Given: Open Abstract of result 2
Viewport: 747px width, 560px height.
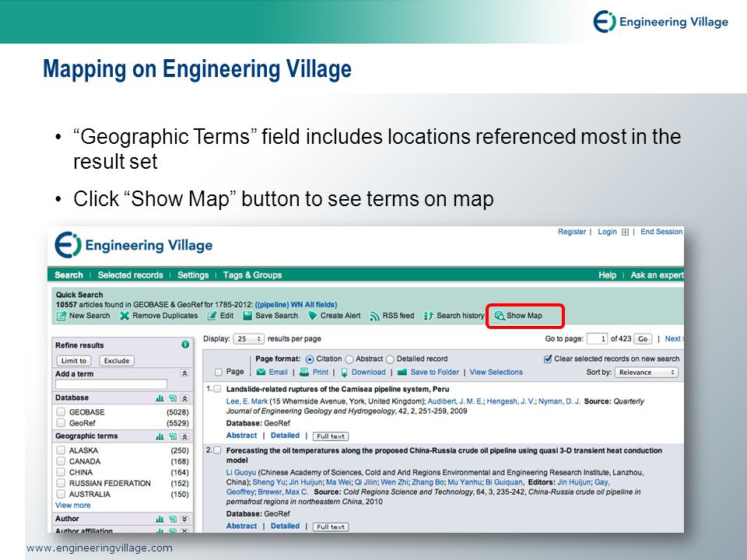Looking at the screenshot, I should pyautogui.click(x=241, y=527).
